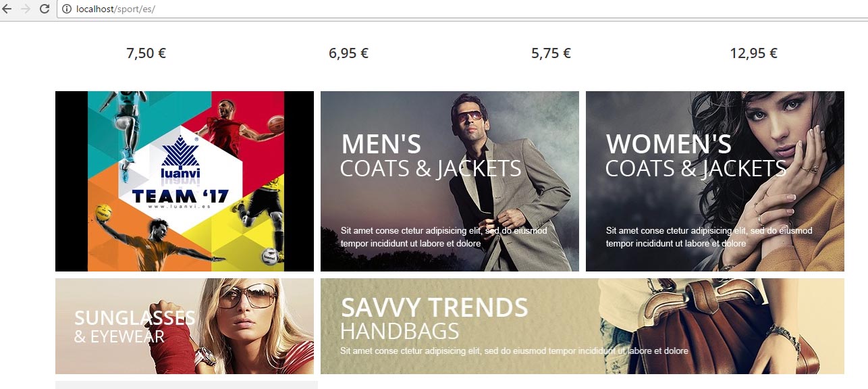This screenshot has width=868, height=389.
Task: Click the 12,95 € price
Action: [753, 53]
